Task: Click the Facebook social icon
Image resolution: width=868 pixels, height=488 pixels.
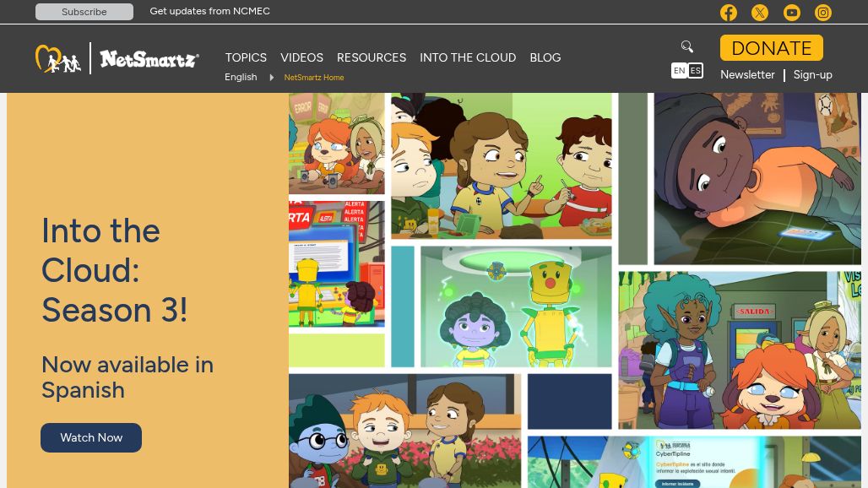Action: tap(728, 13)
